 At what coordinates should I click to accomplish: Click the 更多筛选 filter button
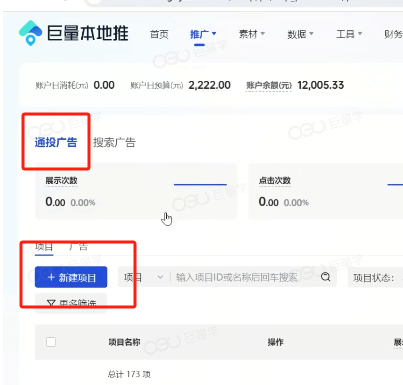[71, 303]
